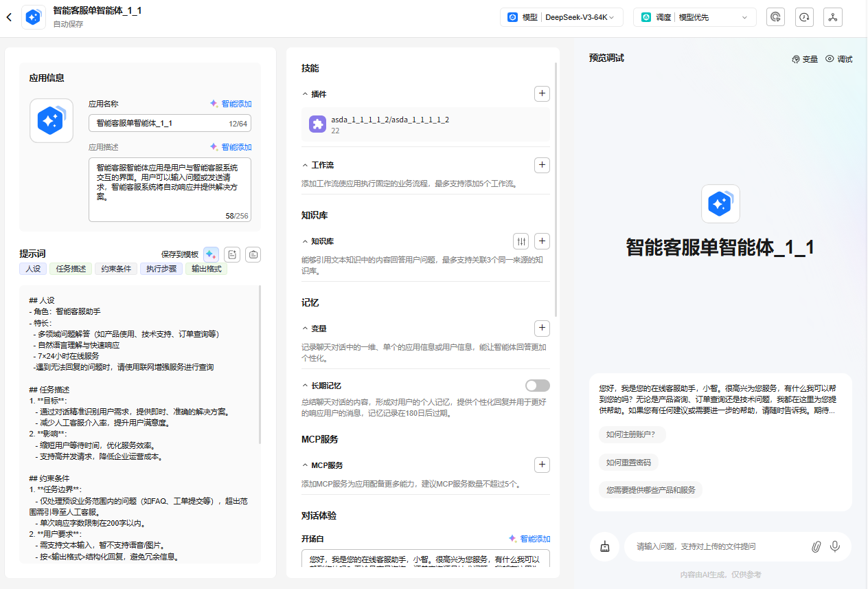Attach a file with the paperclip icon
The height and width of the screenshot is (589, 868).
pyautogui.click(x=816, y=546)
